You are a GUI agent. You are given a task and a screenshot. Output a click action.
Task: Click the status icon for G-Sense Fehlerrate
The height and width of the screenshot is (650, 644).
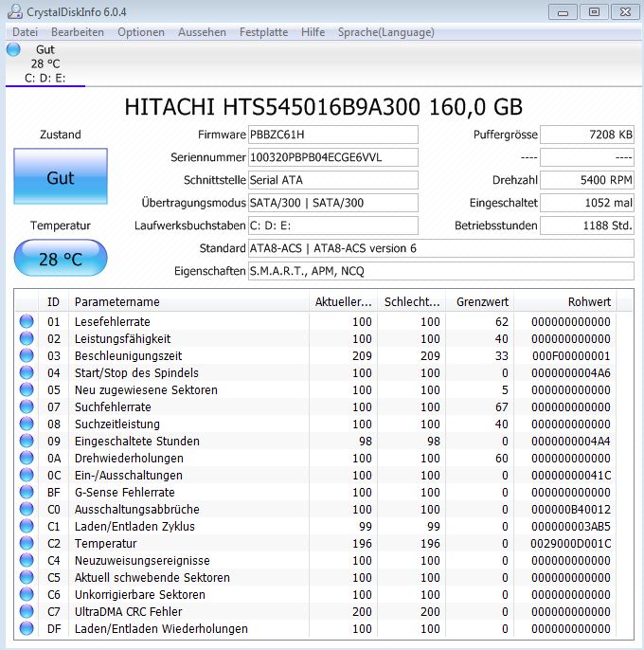pos(27,492)
